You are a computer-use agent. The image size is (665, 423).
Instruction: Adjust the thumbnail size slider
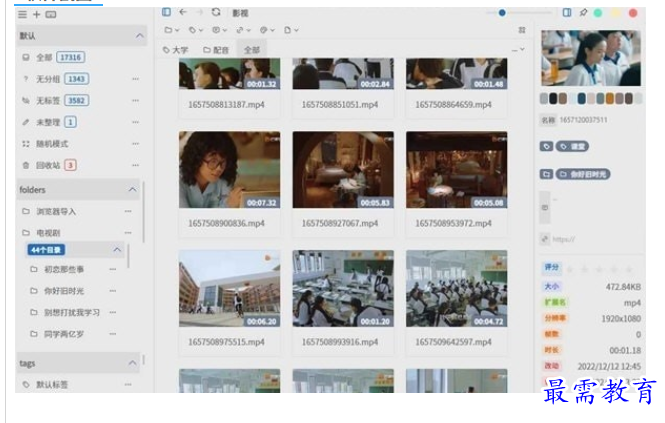[x=502, y=13]
